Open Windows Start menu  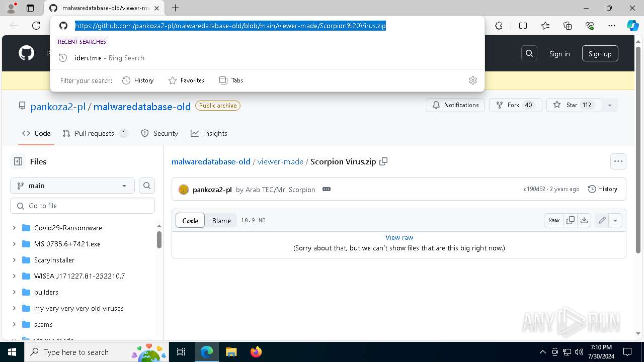12,352
